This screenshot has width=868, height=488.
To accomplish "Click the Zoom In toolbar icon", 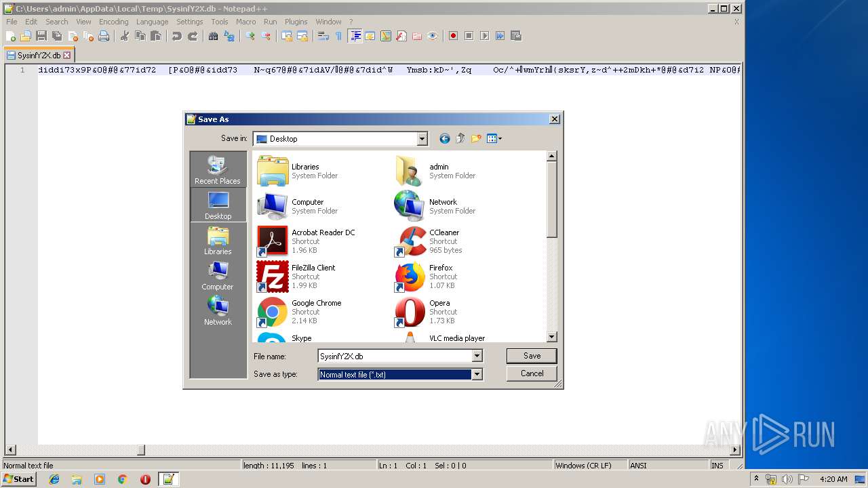I will click(x=250, y=36).
